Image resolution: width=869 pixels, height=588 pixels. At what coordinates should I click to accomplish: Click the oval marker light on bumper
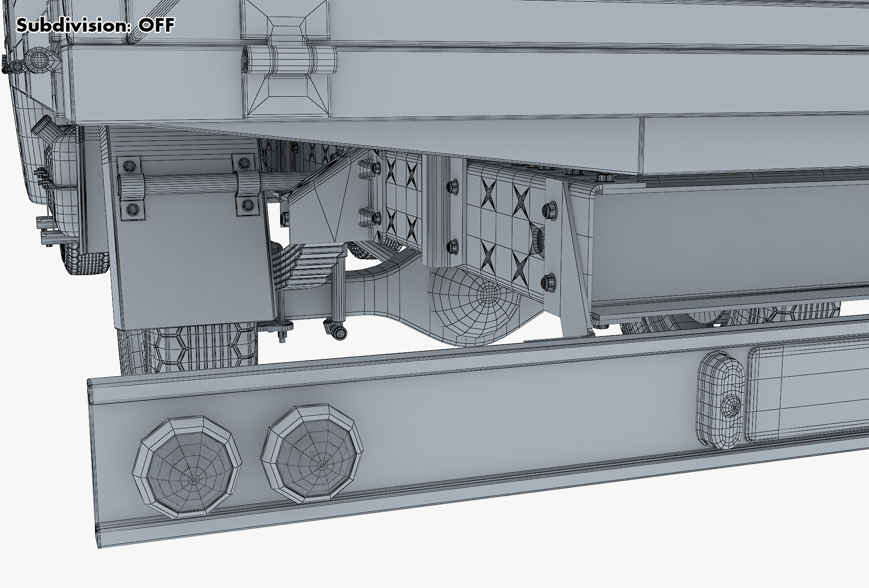721,400
